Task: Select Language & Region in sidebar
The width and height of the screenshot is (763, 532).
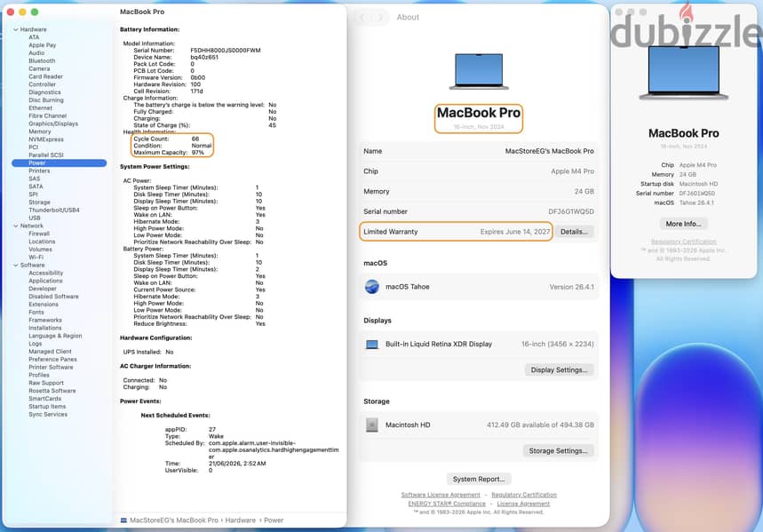Action: click(x=55, y=336)
